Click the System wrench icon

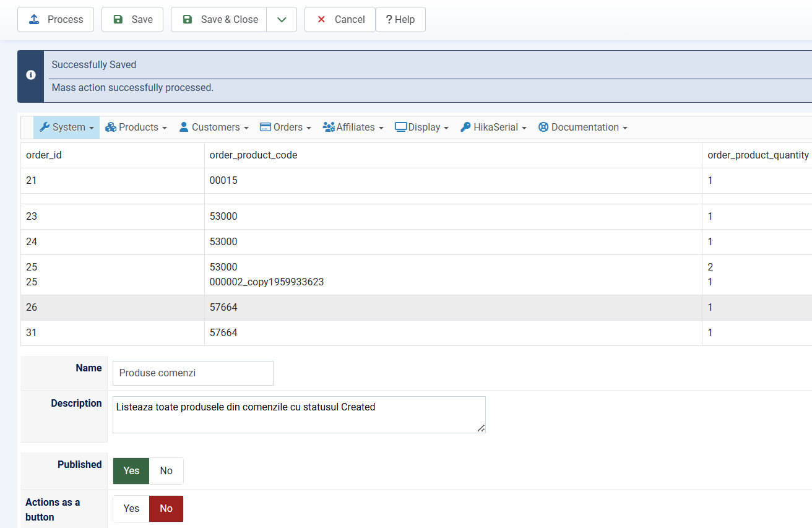click(45, 127)
